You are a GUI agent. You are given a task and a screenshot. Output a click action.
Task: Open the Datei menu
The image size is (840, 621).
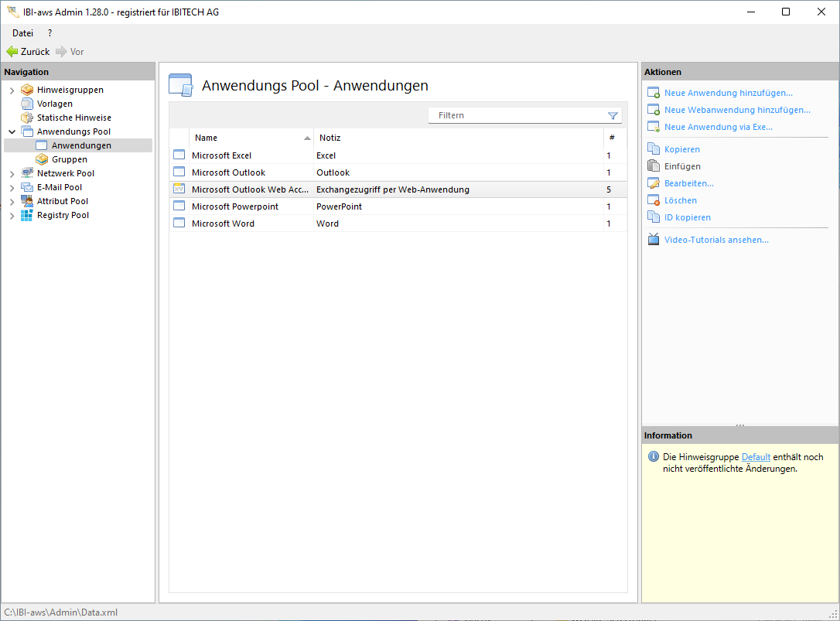tap(22, 33)
